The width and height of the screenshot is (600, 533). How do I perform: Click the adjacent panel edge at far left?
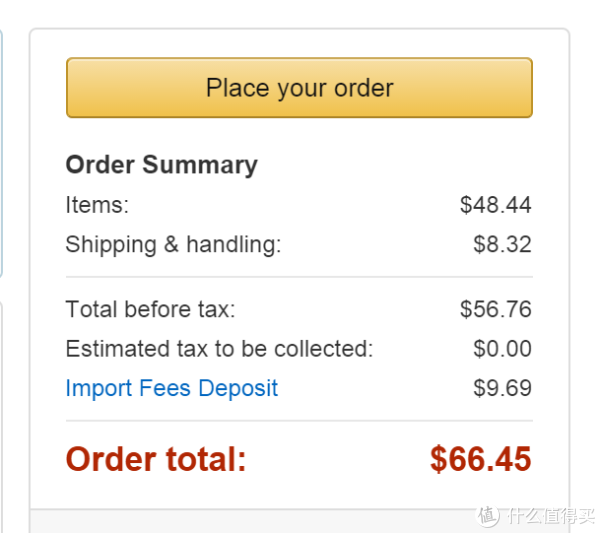tap(2, 153)
